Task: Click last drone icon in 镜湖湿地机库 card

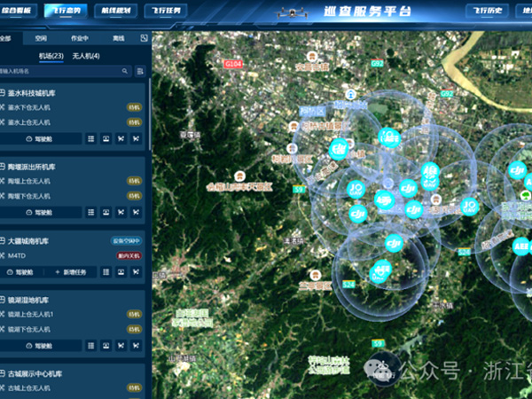Action: [x=136, y=346]
